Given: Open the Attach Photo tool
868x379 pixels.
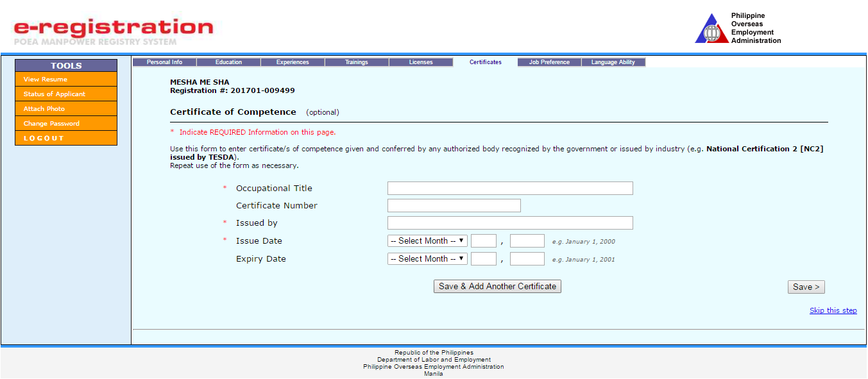Looking at the screenshot, I should tap(65, 108).
